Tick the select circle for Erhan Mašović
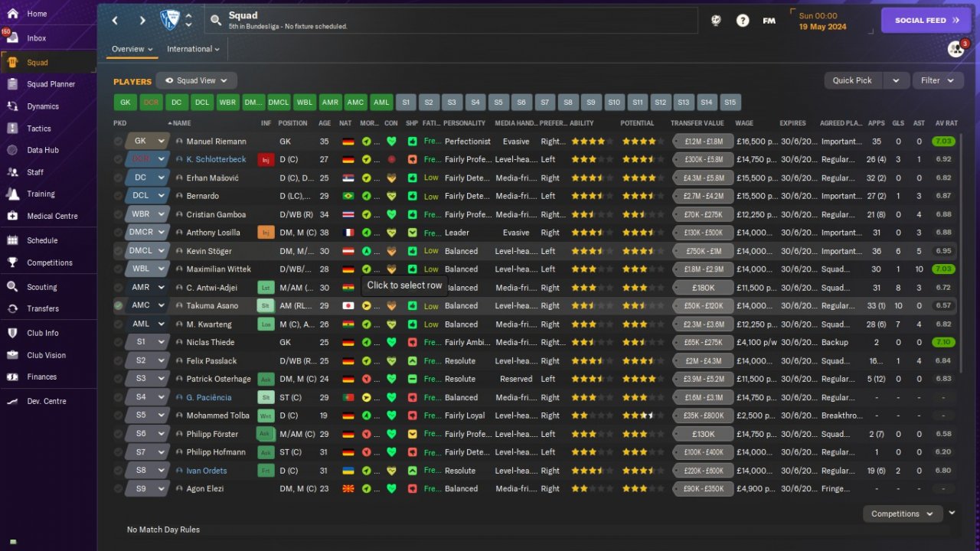 pos(118,178)
